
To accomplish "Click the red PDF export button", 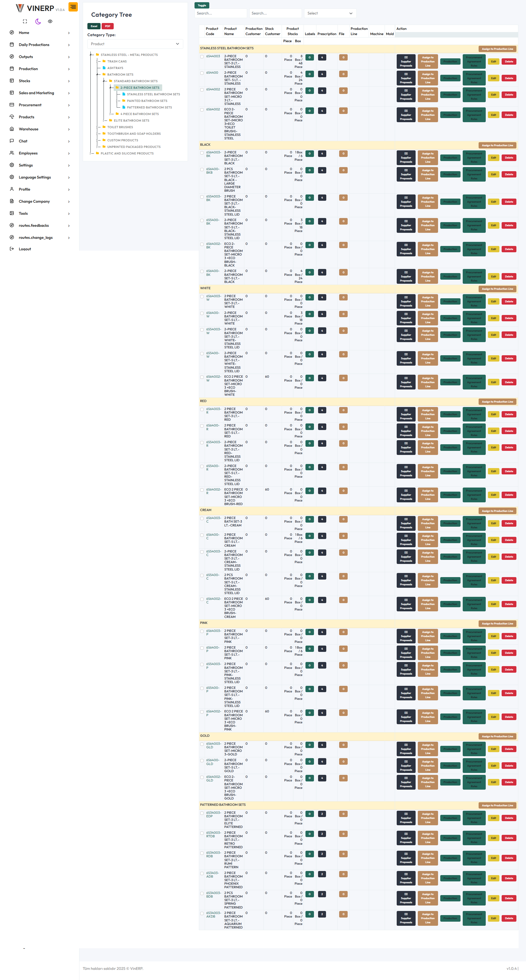I will pyautogui.click(x=108, y=26).
